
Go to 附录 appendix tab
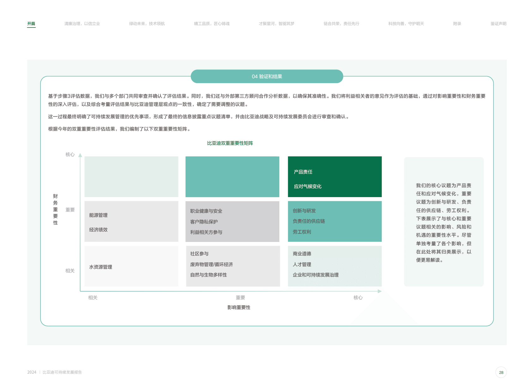click(x=457, y=24)
